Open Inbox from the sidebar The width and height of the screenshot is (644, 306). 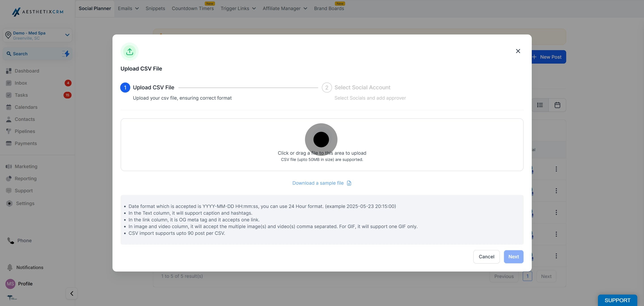tap(21, 83)
